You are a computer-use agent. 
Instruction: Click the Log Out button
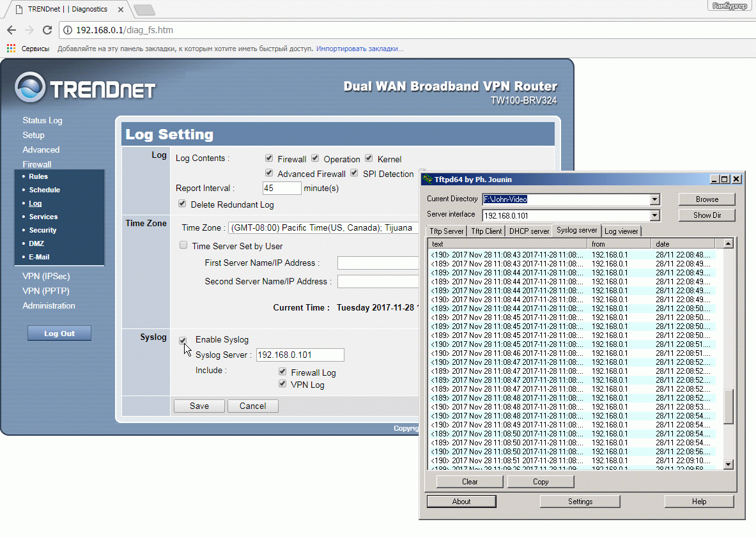(59, 333)
